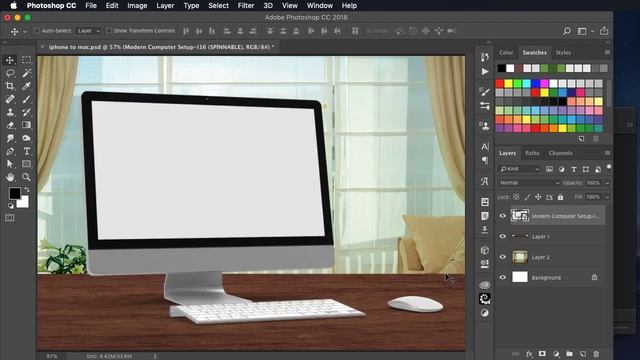
Task: Hide the Background layer eye
Action: click(x=503, y=278)
